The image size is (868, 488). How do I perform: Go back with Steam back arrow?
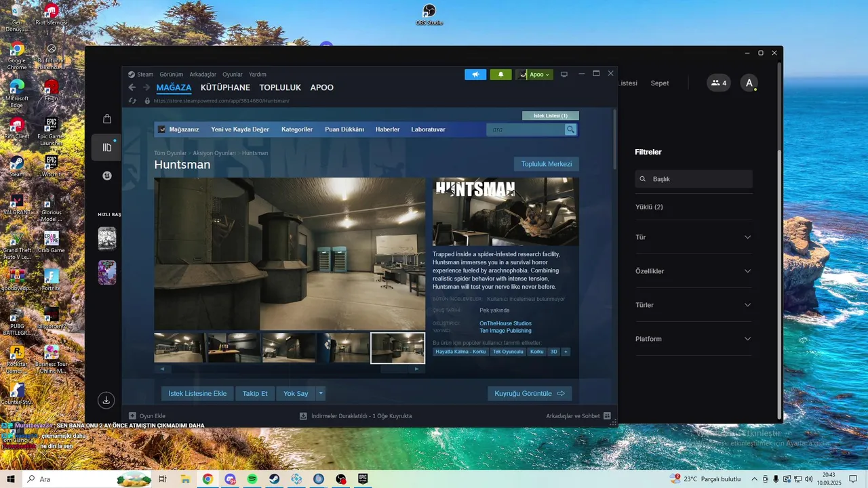[132, 87]
